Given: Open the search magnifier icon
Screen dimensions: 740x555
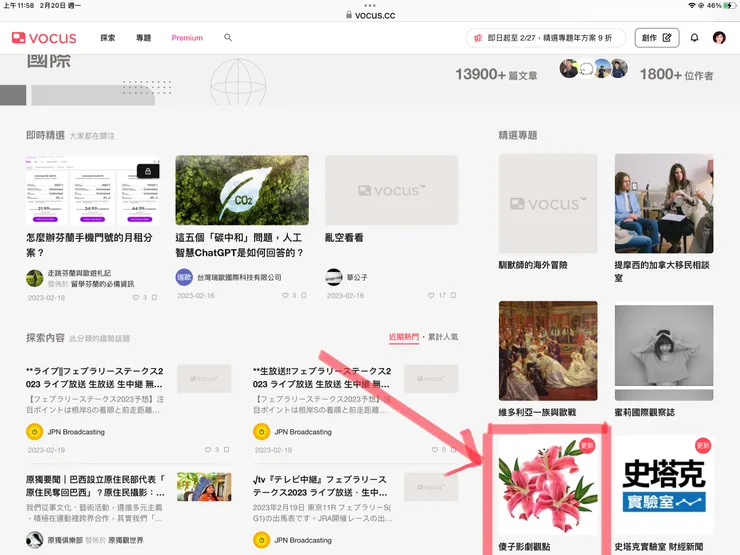Looking at the screenshot, I should 228,37.
